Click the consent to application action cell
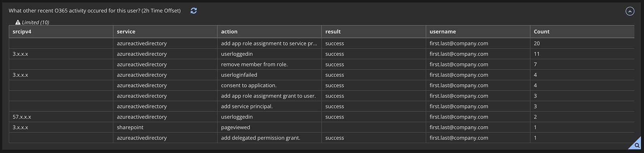The height and width of the screenshot is (153, 644). [x=269, y=85]
